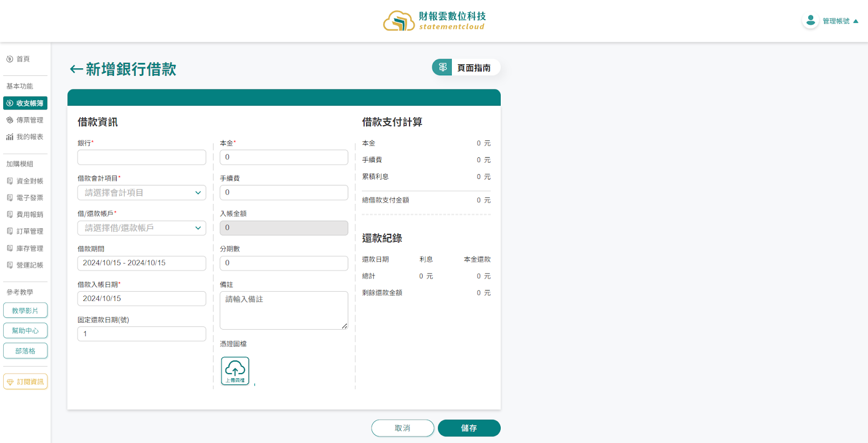Open 營運記帳 module

[x=25, y=265]
